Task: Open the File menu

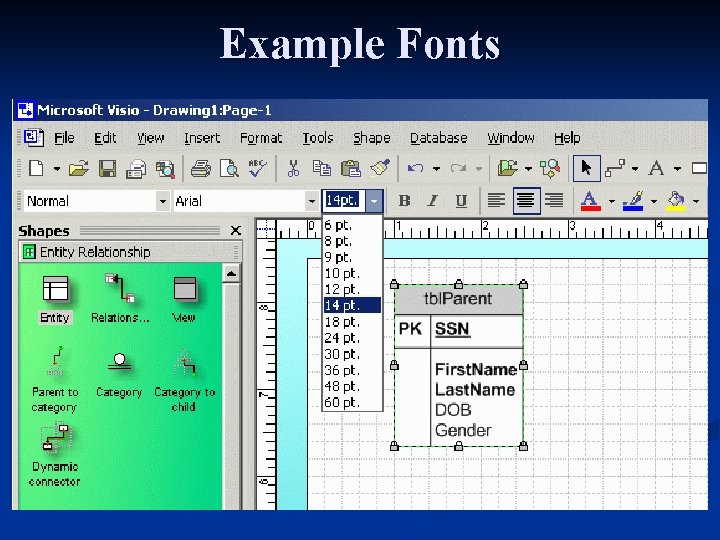Action: (64, 138)
